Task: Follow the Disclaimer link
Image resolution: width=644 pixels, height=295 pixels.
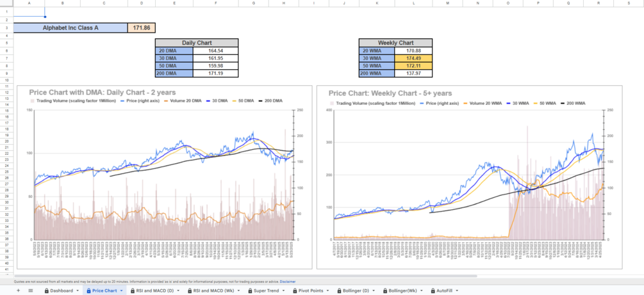Action: pos(288,282)
